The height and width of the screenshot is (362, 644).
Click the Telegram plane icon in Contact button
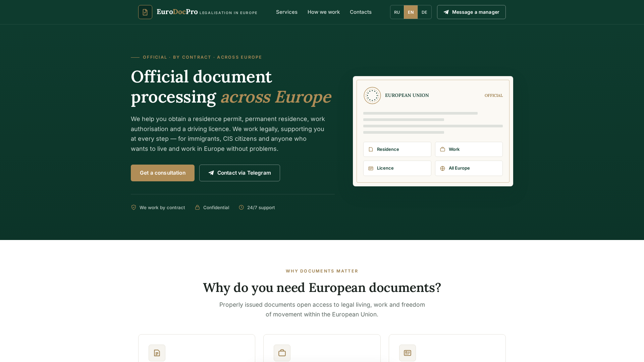point(211,173)
